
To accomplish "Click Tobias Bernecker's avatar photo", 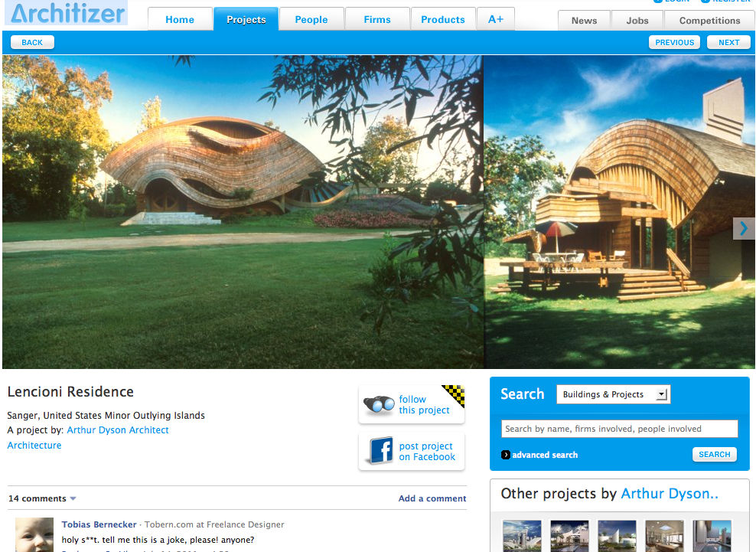I will 34,534.
